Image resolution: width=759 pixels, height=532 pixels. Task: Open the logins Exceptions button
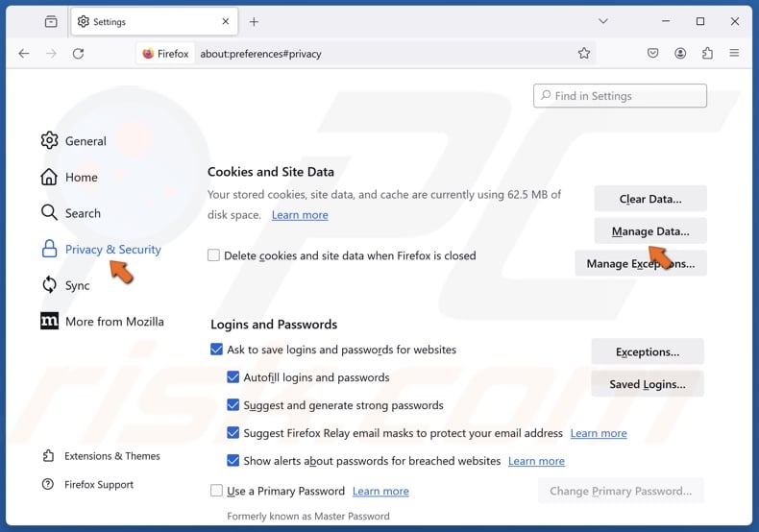click(648, 351)
